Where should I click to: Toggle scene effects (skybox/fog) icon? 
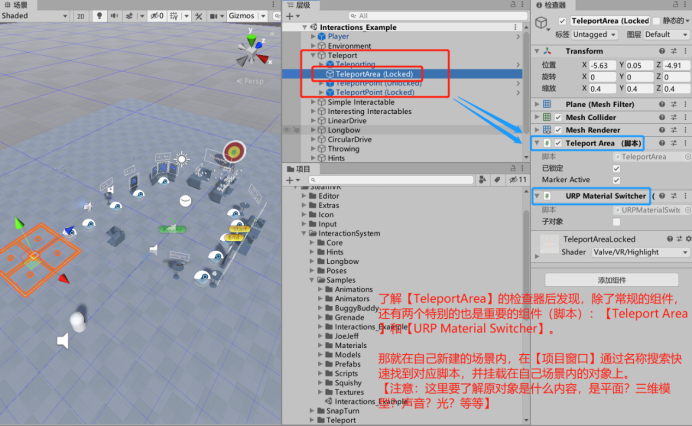pyautogui.click(x=129, y=16)
